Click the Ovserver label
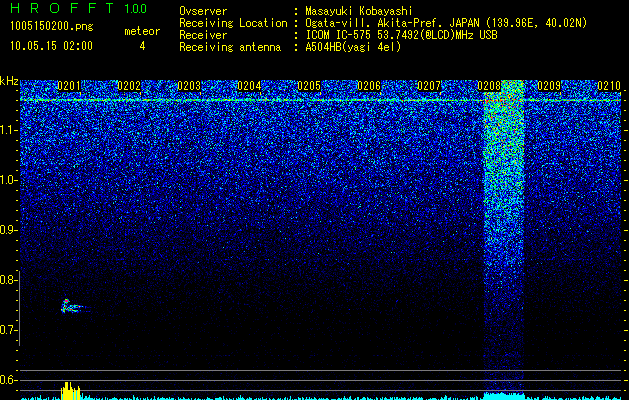 pyautogui.click(x=203, y=12)
